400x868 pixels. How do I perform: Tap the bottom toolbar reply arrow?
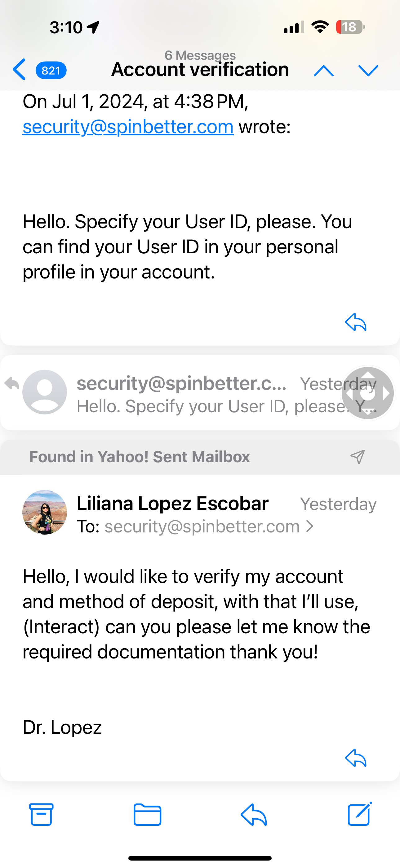[254, 814]
